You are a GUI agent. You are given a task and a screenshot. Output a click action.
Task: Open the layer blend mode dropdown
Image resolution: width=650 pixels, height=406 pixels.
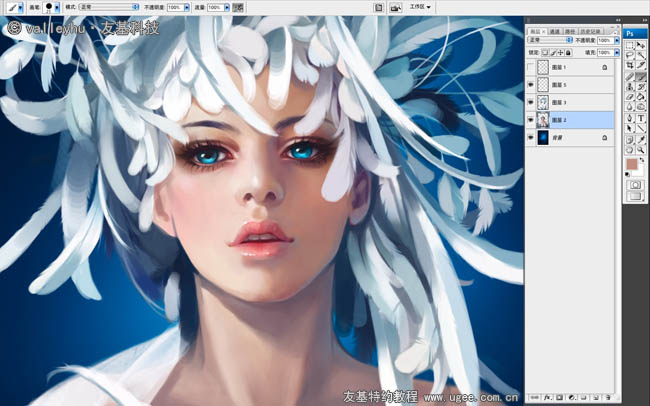pyautogui.click(x=550, y=40)
